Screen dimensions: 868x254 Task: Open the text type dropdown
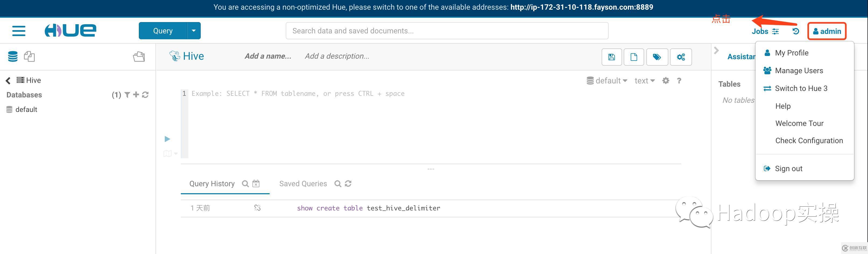pyautogui.click(x=644, y=81)
